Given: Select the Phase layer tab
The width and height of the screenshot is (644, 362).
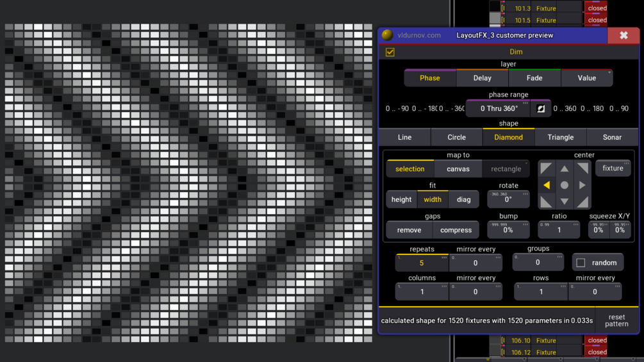Looking at the screenshot, I should [x=430, y=78].
